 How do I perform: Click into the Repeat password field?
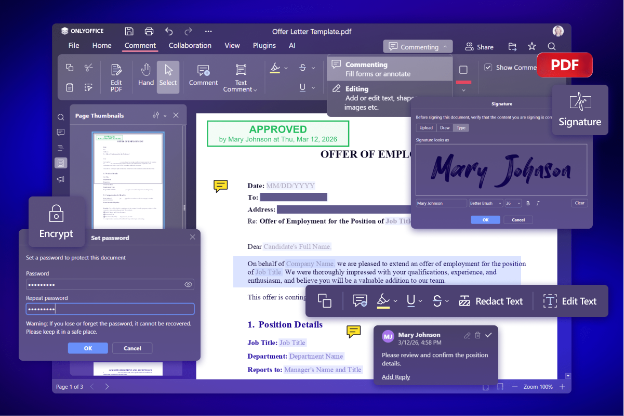110,309
